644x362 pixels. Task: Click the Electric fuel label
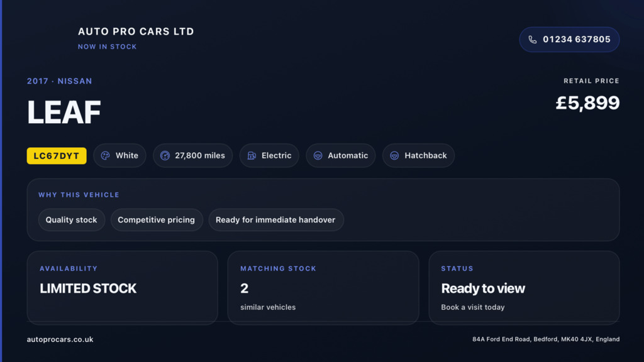tap(277, 156)
